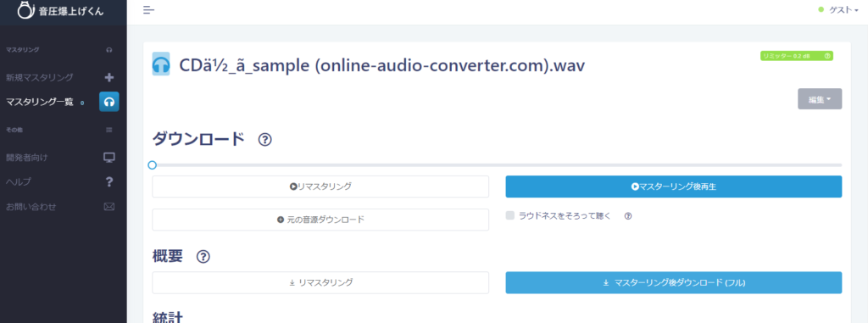
Task: Open the ゲスト user dropdown
Action: pyautogui.click(x=838, y=10)
